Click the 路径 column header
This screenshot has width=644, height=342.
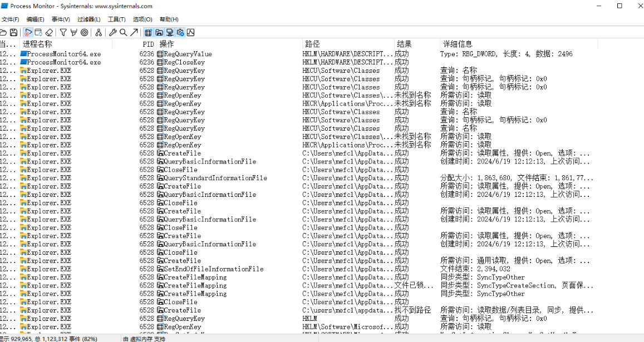click(348, 44)
